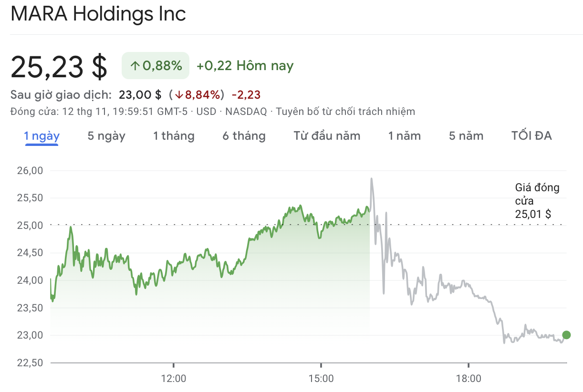Viewport: 583px width, 392px height.
Task: Switch to the 5 ngày time range
Action: click(x=105, y=136)
